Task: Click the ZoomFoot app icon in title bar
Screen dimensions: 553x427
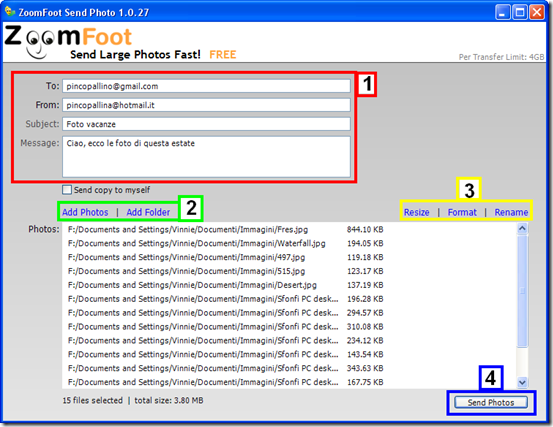Action: (x=10, y=12)
